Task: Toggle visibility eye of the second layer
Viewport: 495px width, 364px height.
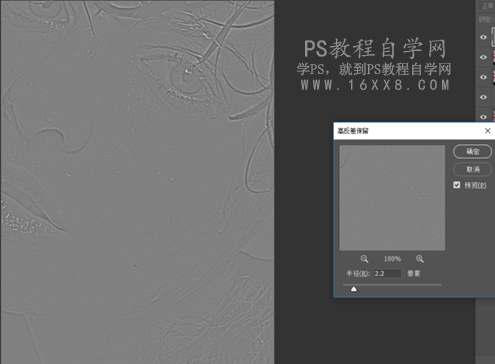Action: [483, 57]
